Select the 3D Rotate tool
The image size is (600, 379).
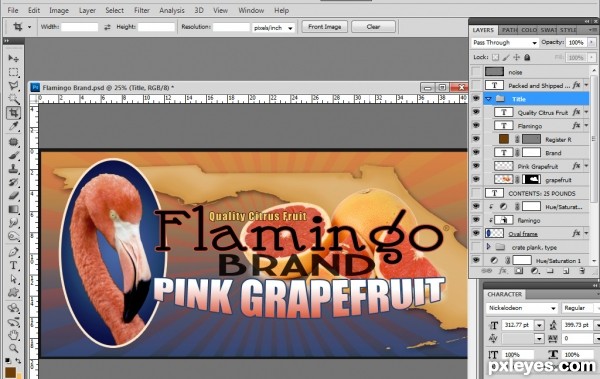pos(13,308)
